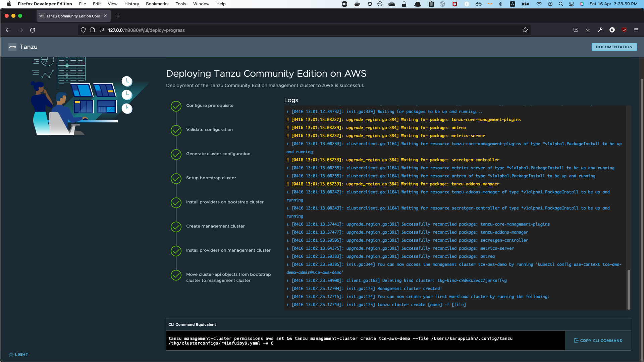The width and height of the screenshot is (644, 362).
Task: Toggle the LIGHT theme switch
Action: (18, 355)
